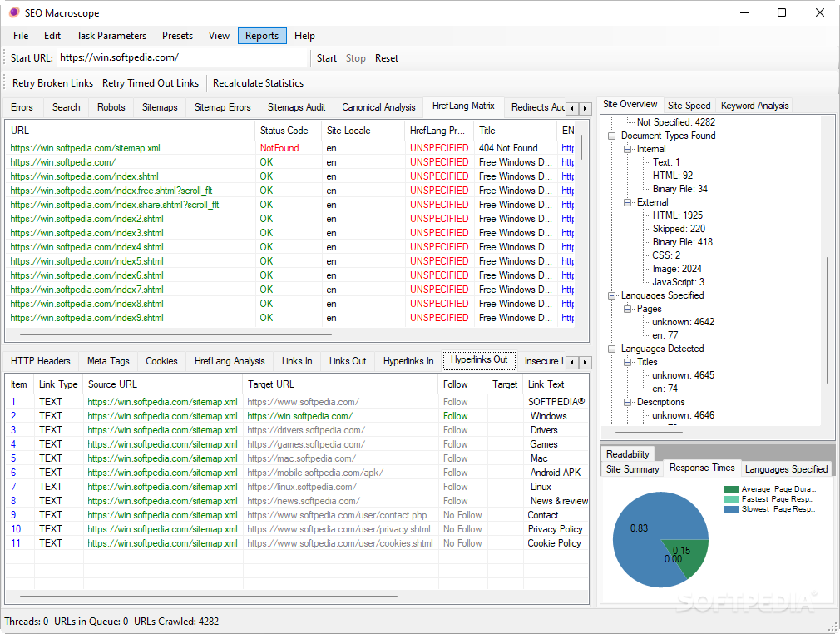Select the sitemap.xml NotFound row URL
Viewport: 840px width, 634px height.
[x=85, y=148]
